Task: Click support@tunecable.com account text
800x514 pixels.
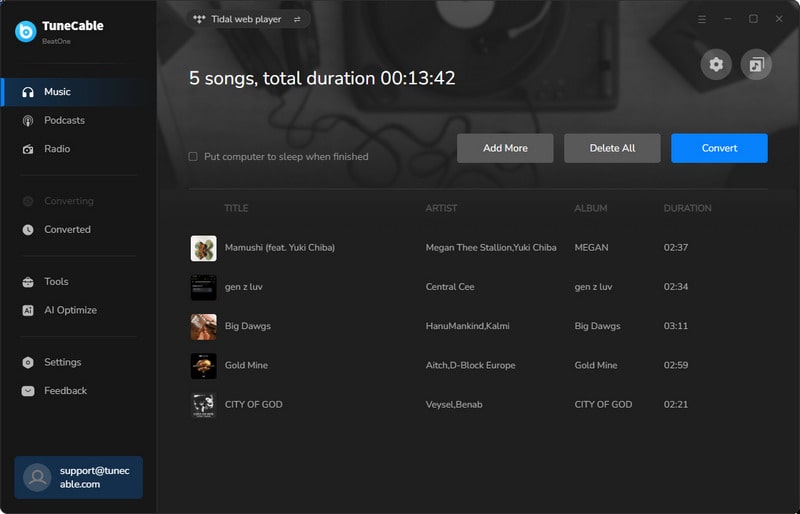Action: coord(94,477)
